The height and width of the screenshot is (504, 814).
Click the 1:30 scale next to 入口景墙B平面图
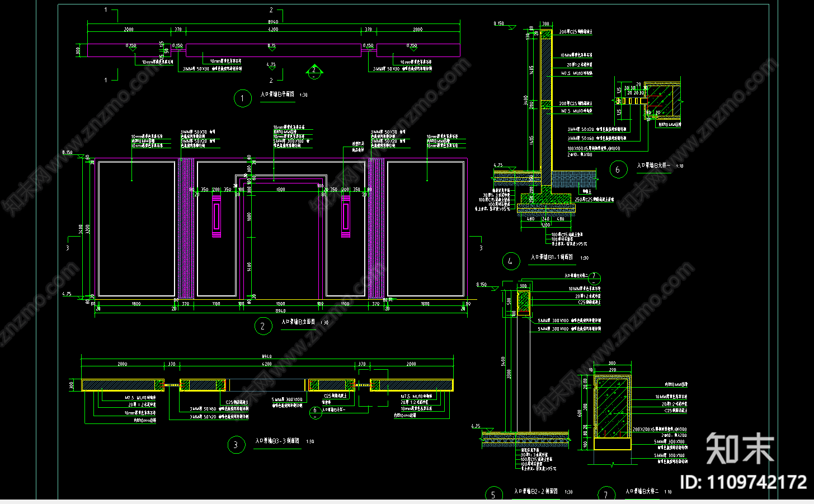pyautogui.click(x=303, y=95)
